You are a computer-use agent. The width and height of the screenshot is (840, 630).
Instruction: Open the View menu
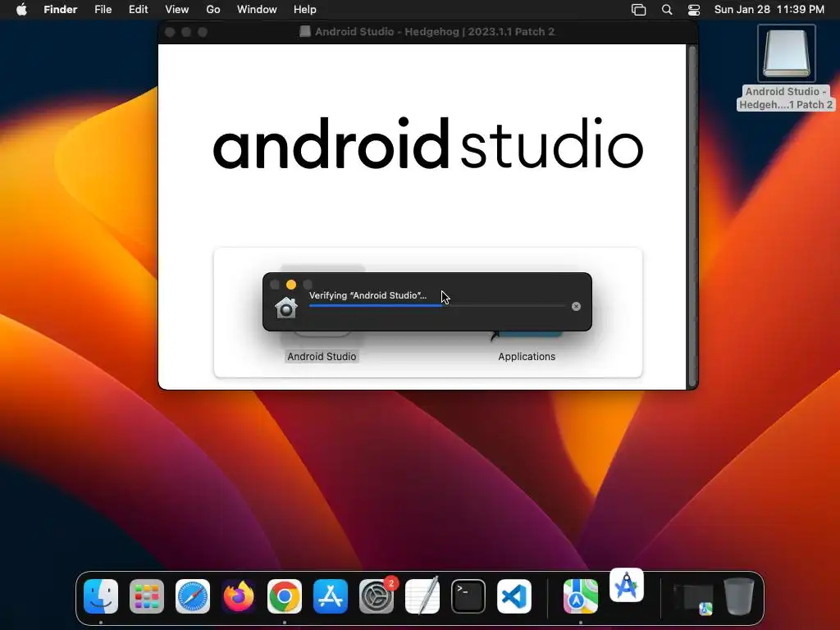tap(177, 10)
